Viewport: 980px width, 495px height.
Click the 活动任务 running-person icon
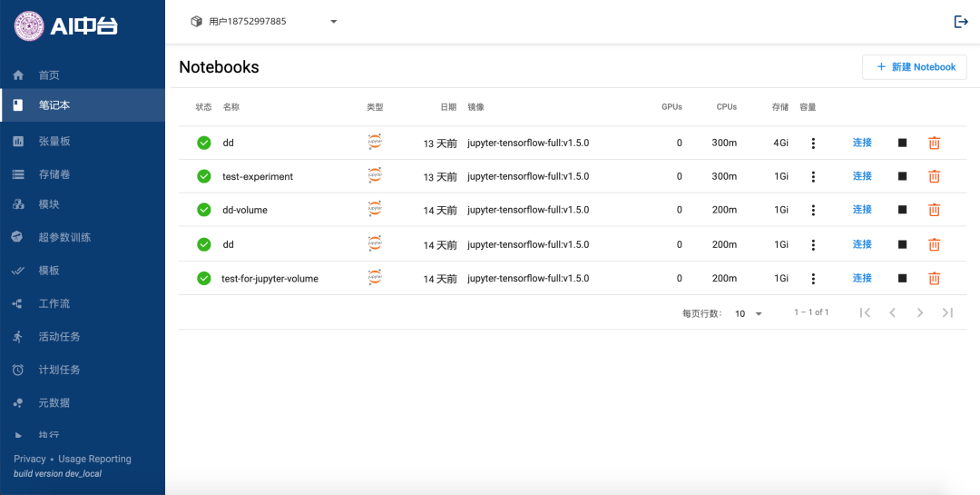coord(18,337)
